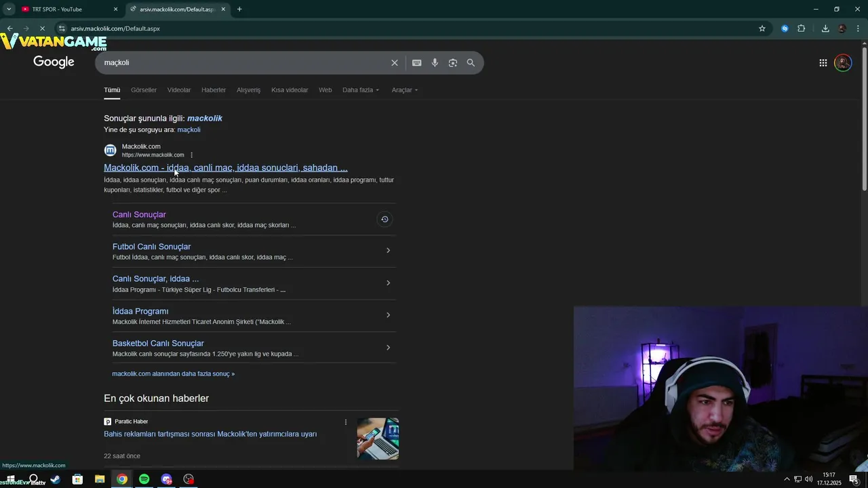Click the suggested mackolik correction link

[205, 118]
